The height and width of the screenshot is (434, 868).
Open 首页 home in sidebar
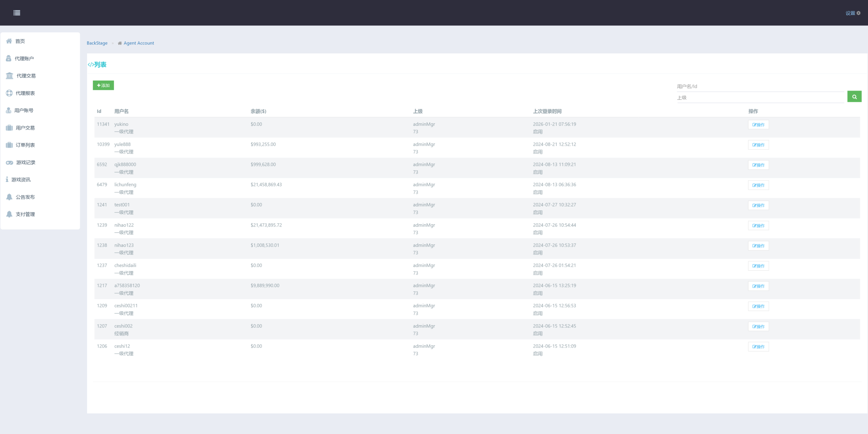pos(20,41)
